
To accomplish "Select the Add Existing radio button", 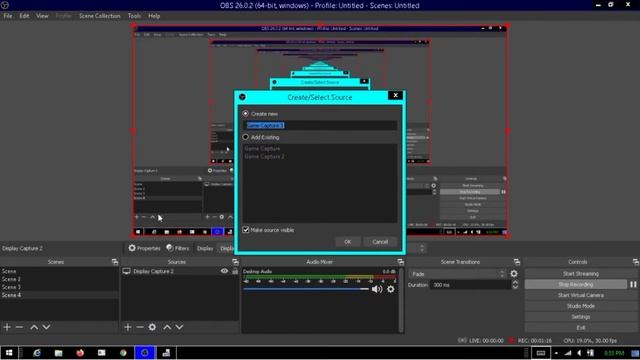I will click(x=245, y=137).
